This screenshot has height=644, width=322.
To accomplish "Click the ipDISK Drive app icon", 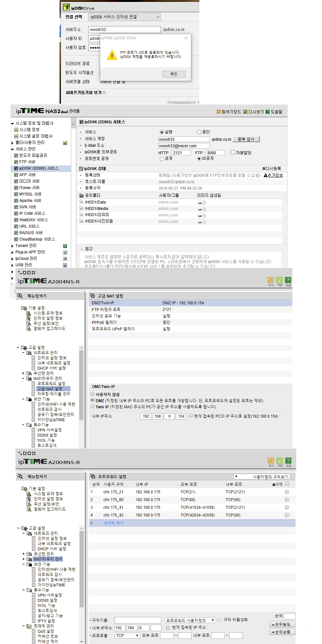I will tap(66, 7).
